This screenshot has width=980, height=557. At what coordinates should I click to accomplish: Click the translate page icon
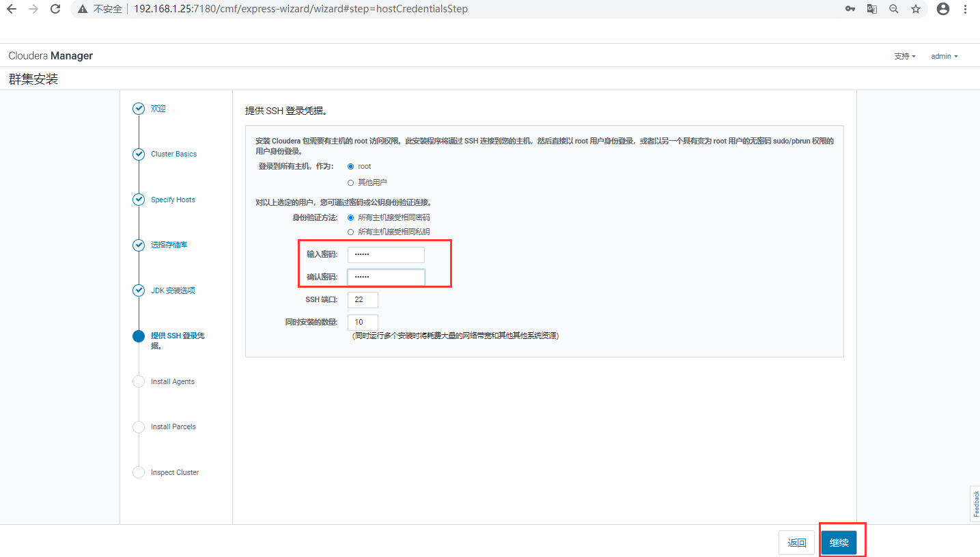pyautogui.click(x=872, y=9)
